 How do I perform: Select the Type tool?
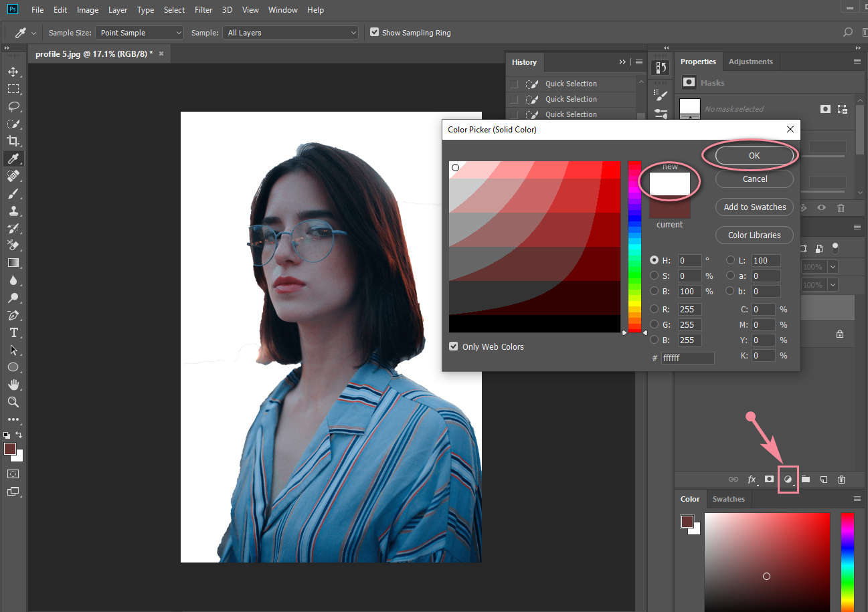coord(13,332)
